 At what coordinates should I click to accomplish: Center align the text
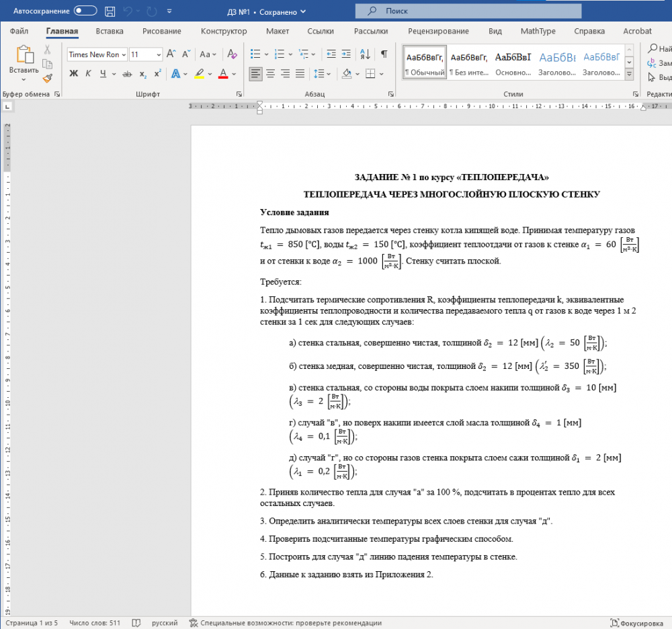tap(270, 74)
